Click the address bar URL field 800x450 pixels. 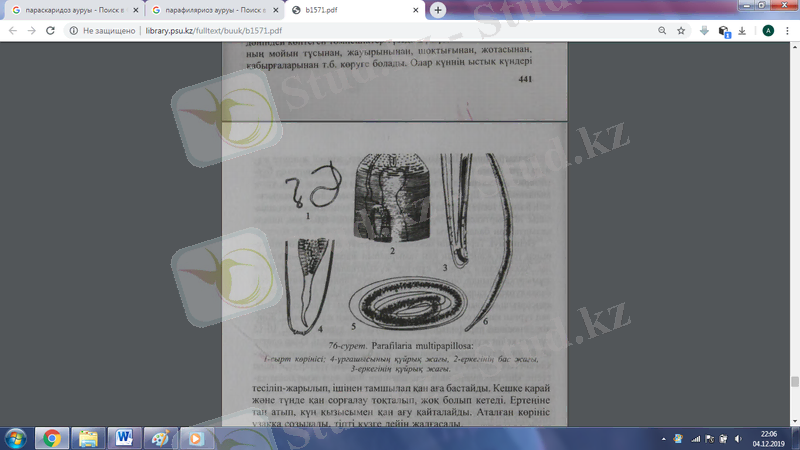[x=300, y=31]
